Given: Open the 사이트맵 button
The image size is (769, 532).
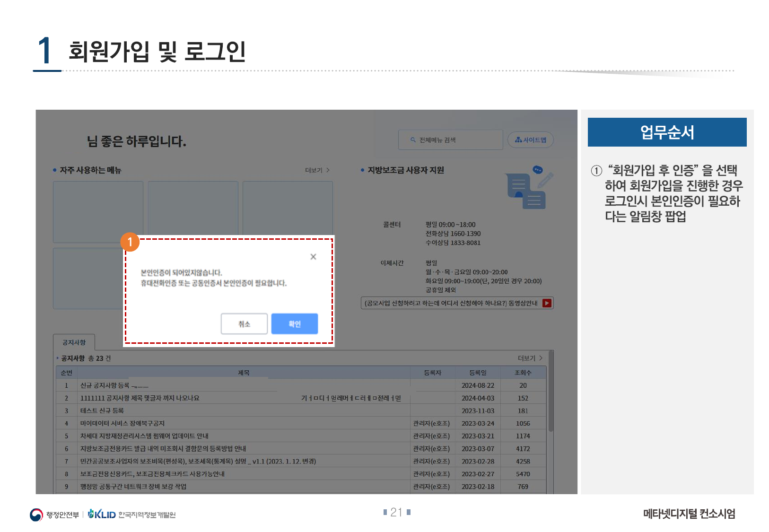Looking at the screenshot, I should (x=530, y=140).
